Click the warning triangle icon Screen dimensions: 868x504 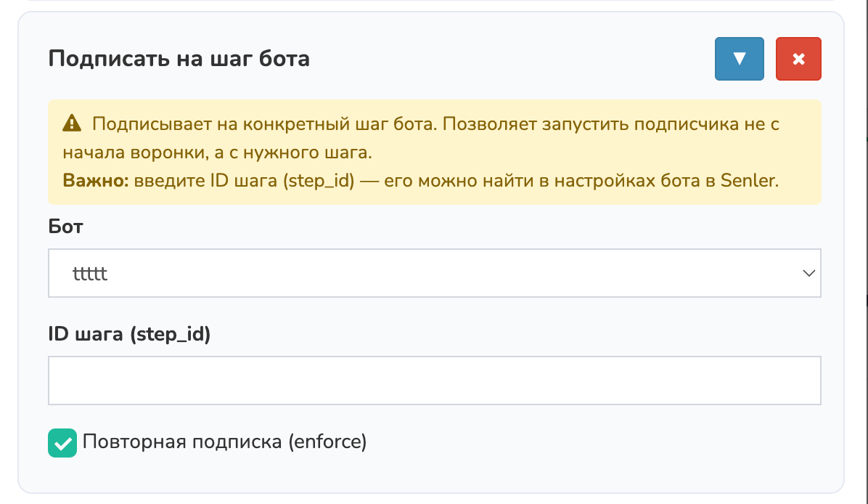pyautogui.click(x=72, y=123)
